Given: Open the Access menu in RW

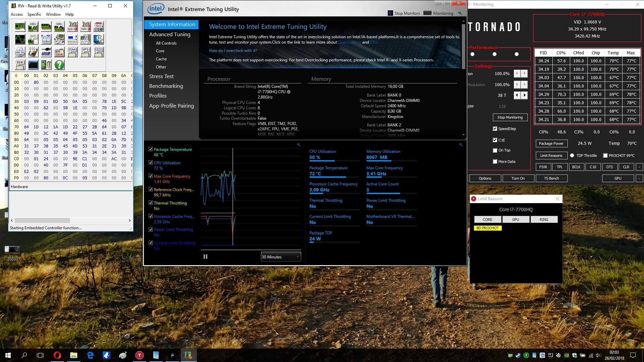Looking at the screenshot, I should click(x=17, y=14).
